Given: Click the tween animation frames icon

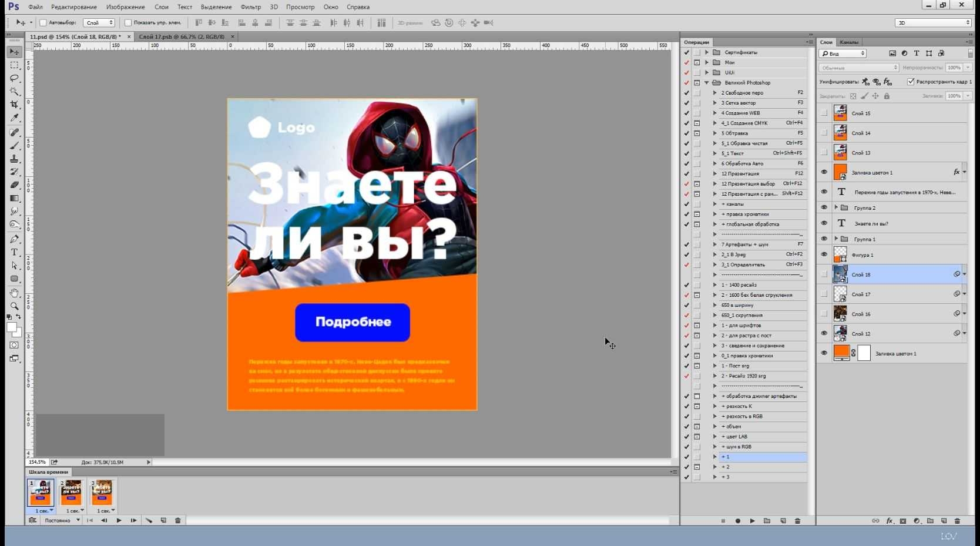Looking at the screenshot, I should (x=149, y=520).
